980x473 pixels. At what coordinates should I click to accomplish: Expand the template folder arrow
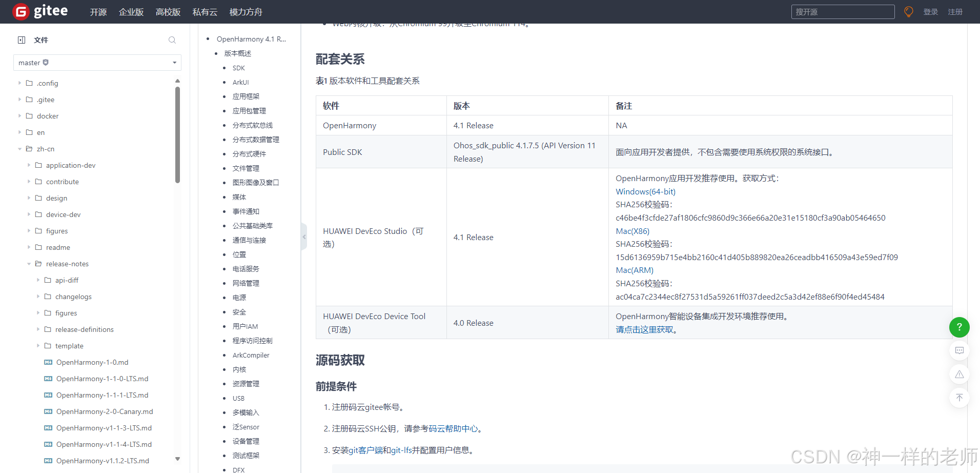click(x=38, y=346)
